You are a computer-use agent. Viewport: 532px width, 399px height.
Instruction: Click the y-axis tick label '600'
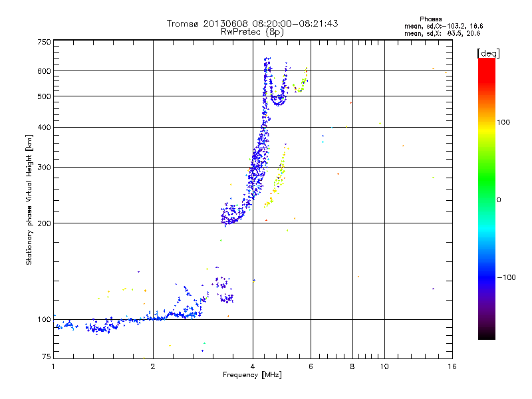click(44, 71)
